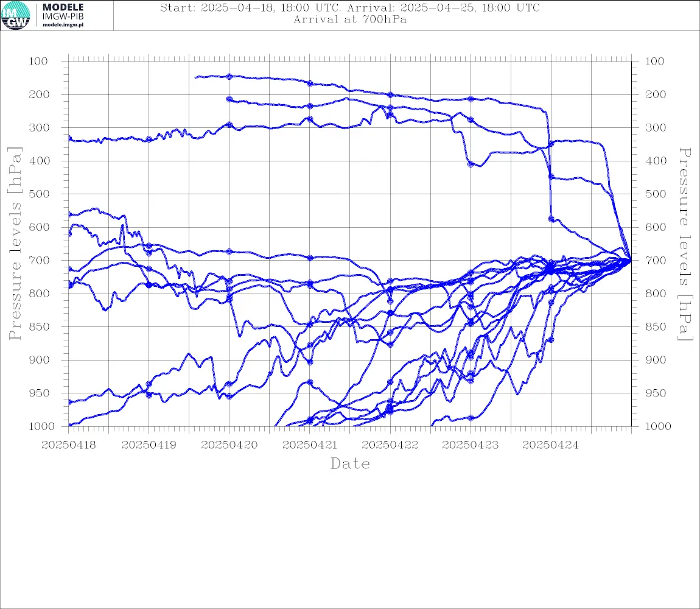Click the x-axis label 20250422
Viewport: 700px width, 609px height.
390,445
